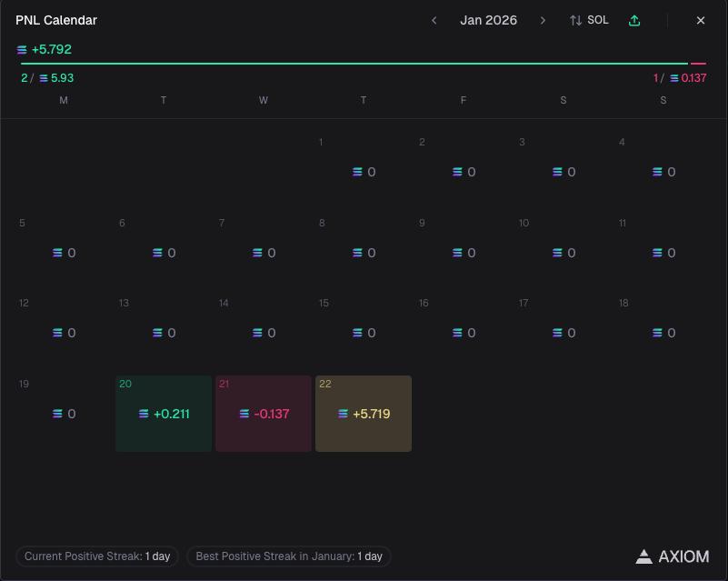Select the day 21 cell showing -0.137
This screenshot has width=728, height=581.
(264, 414)
